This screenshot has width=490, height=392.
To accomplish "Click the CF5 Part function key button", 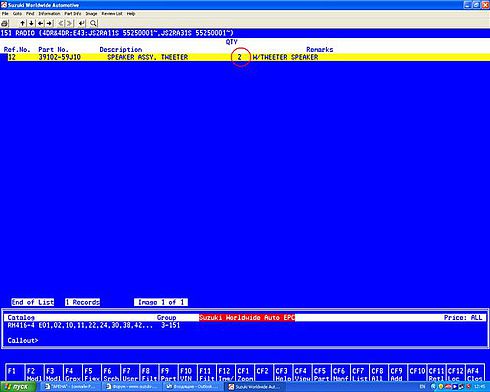I will (322, 374).
